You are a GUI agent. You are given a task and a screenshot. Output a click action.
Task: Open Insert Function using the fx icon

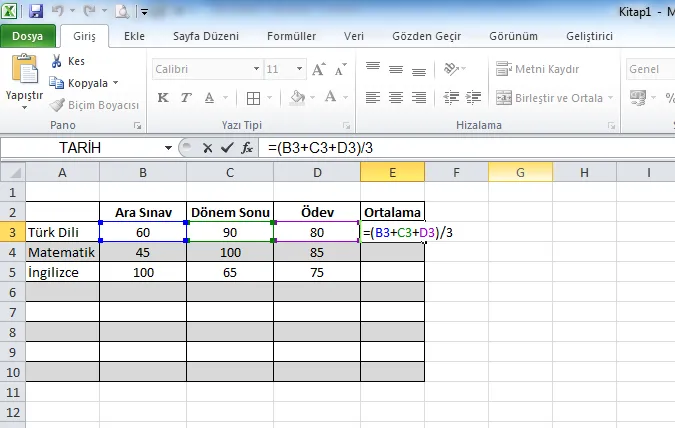coord(246,147)
